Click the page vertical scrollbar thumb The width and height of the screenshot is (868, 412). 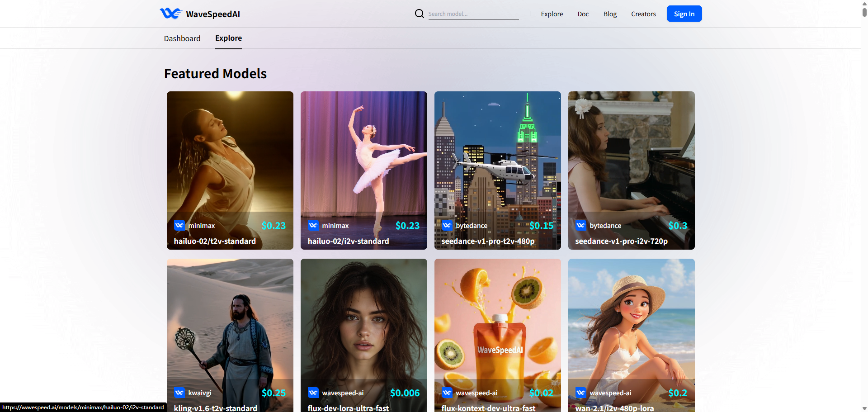pos(864,12)
